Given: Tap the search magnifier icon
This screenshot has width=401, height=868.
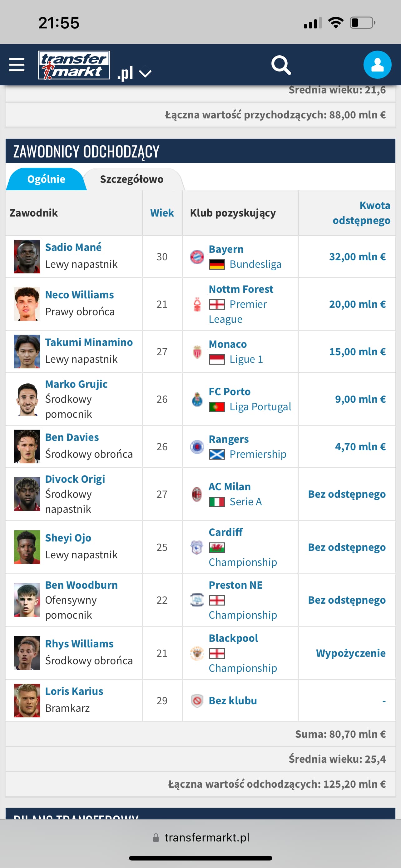Looking at the screenshot, I should [281, 65].
